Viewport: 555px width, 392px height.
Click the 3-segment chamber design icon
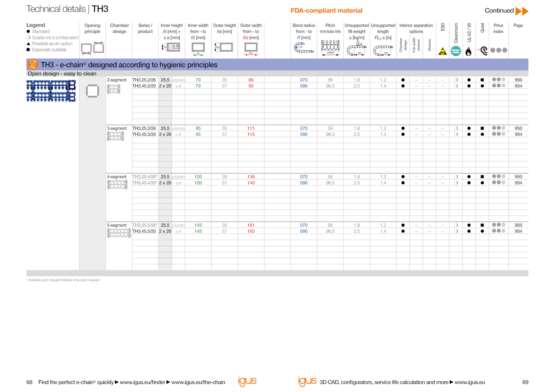point(116,136)
